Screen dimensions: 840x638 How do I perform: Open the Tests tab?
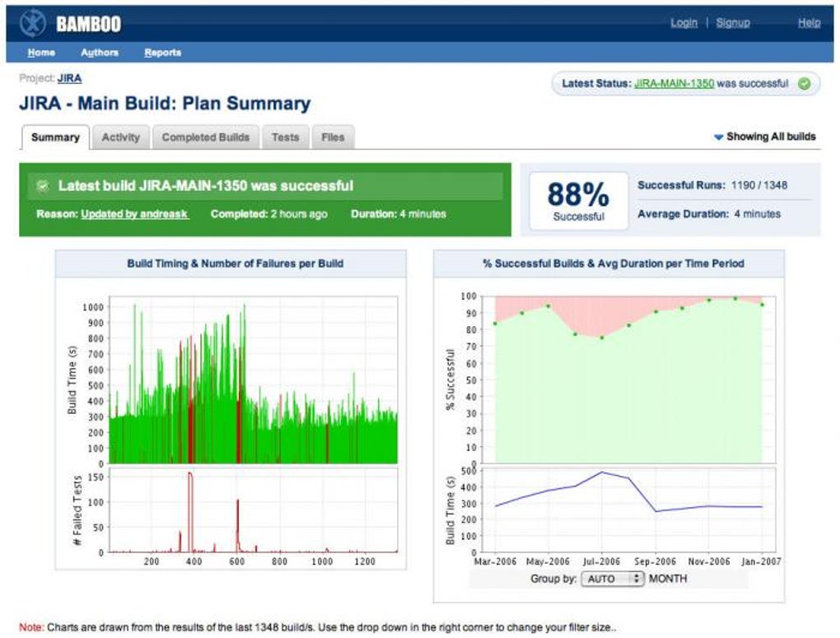point(285,137)
